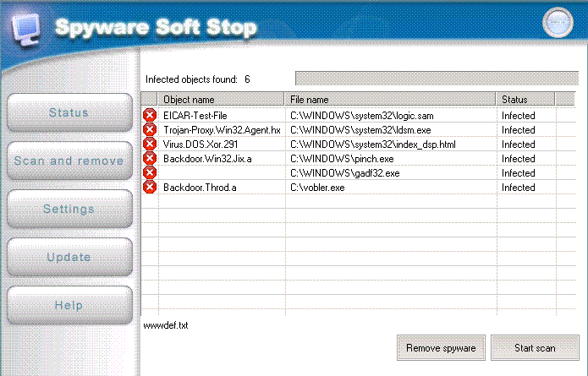Click the red X icon beside Backdoor.Throd.a
Screen dimensions: 588x376
coord(150,187)
